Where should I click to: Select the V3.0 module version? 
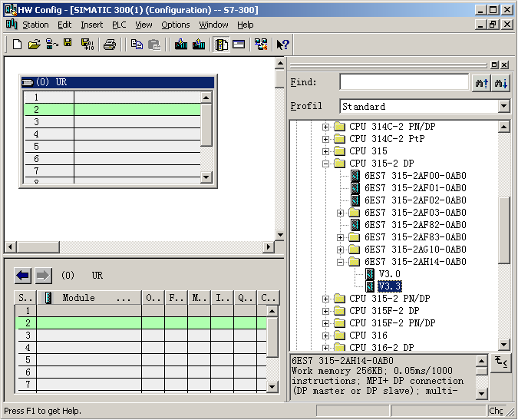pyautogui.click(x=389, y=274)
